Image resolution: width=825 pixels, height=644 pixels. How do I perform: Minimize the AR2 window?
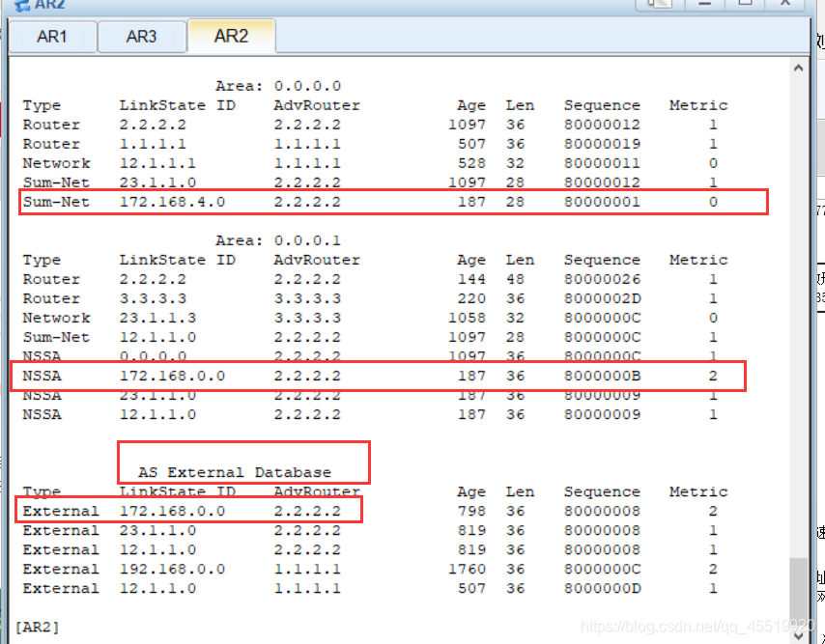(705, 3)
